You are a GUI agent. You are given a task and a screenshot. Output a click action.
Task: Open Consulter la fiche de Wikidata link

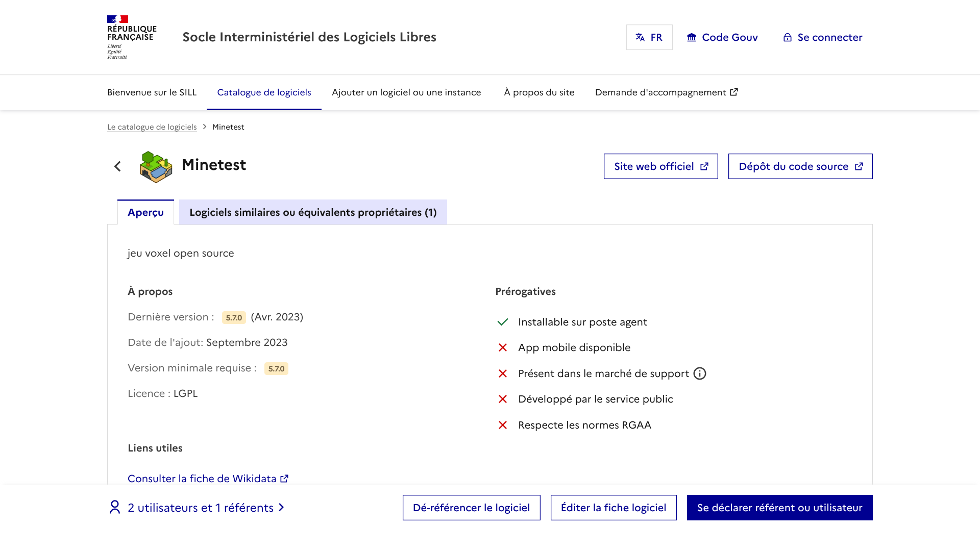coord(208,479)
